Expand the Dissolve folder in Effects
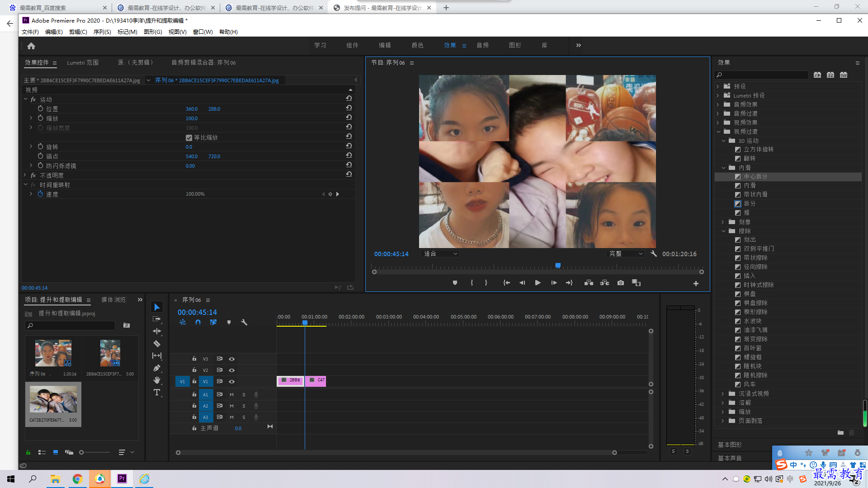Image resolution: width=868 pixels, height=488 pixels. (x=723, y=403)
